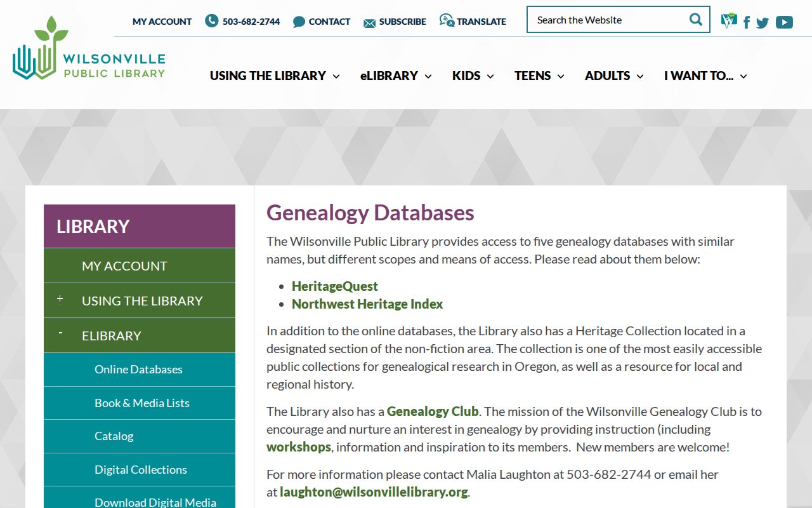Click the magnifying glass search icon
The height and width of the screenshot is (508, 812).
pyautogui.click(x=696, y=20)
